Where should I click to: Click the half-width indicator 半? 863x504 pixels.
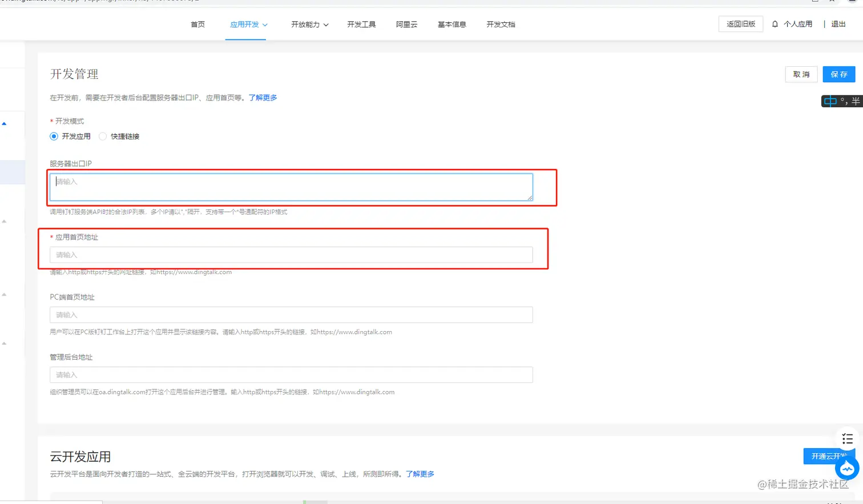point(857,100)
